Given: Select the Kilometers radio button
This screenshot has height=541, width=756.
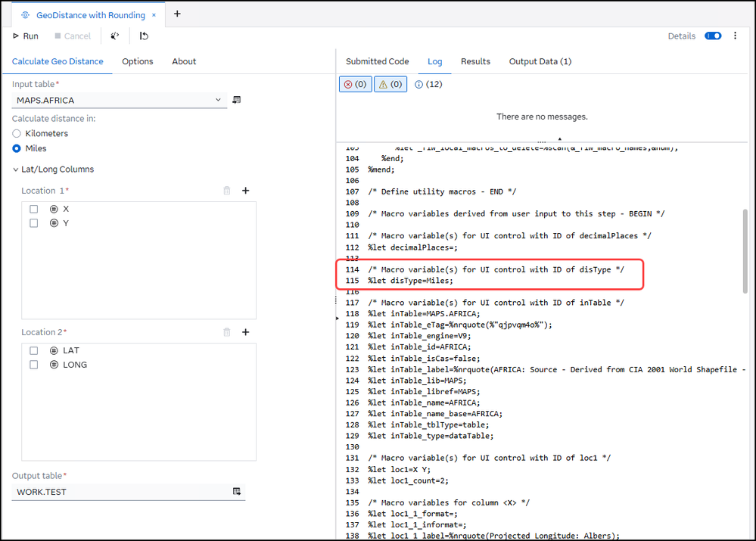Looking at the screenshot, I should (x=17, y=134).
